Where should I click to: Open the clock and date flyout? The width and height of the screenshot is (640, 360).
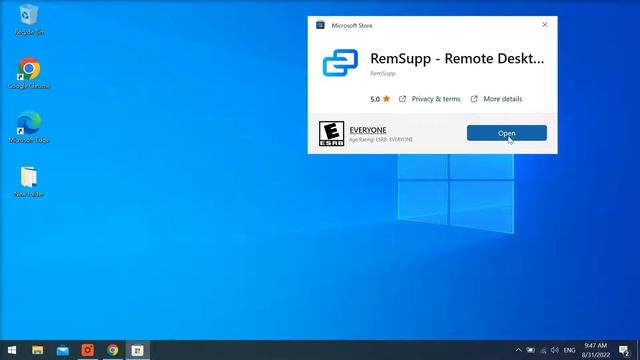(596, 350)
